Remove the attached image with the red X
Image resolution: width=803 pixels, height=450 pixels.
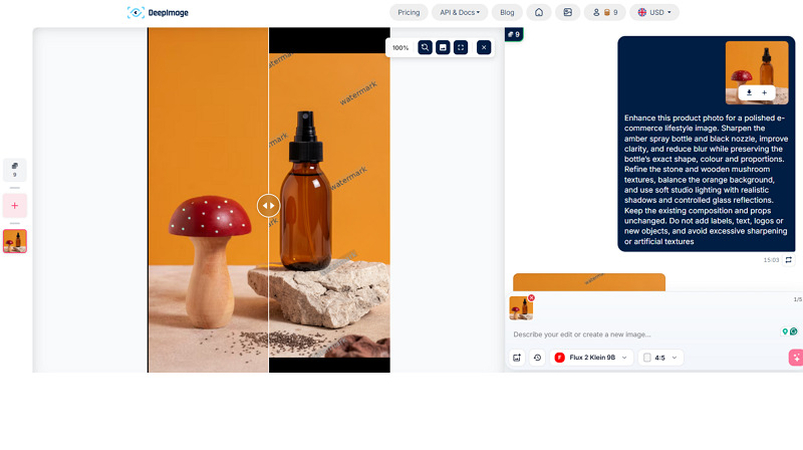point(531,297)
